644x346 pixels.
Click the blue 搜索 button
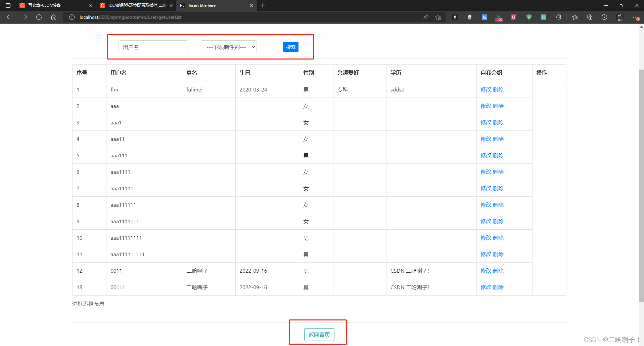[x=291, y=47]
